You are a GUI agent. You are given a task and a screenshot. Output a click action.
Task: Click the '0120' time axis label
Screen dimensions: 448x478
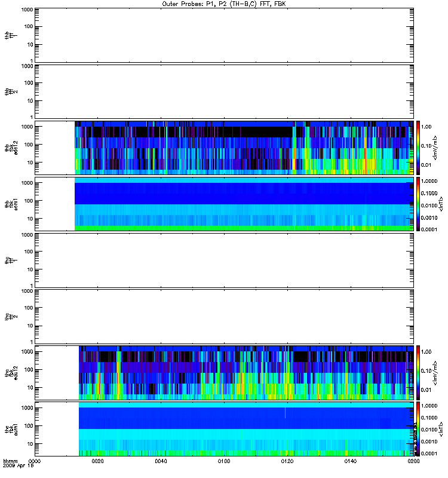[x=287, y=461]
